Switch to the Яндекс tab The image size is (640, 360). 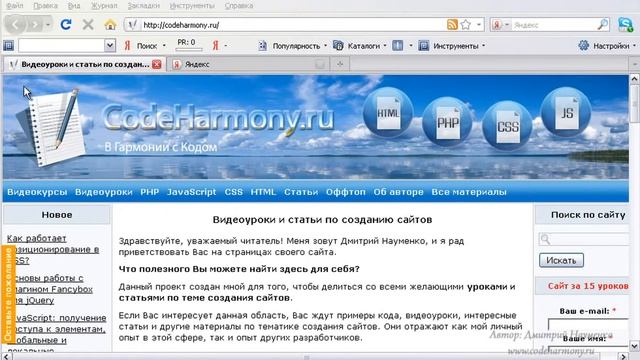pos(249,64)
